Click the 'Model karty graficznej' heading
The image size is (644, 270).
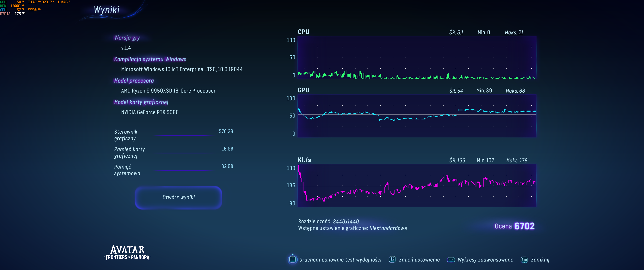[x=141, y=102]
